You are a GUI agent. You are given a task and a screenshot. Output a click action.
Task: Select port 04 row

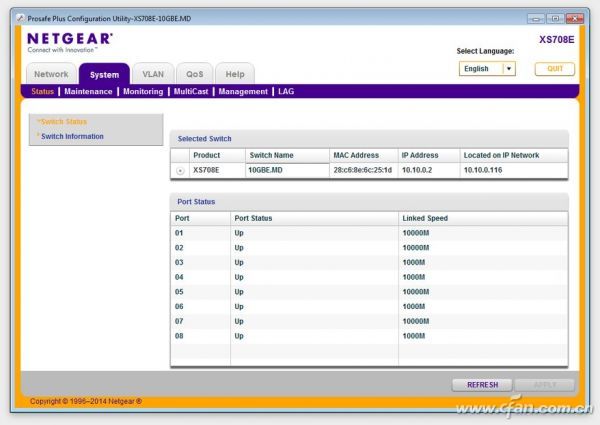pyautogui.click(x=369, y=277)
